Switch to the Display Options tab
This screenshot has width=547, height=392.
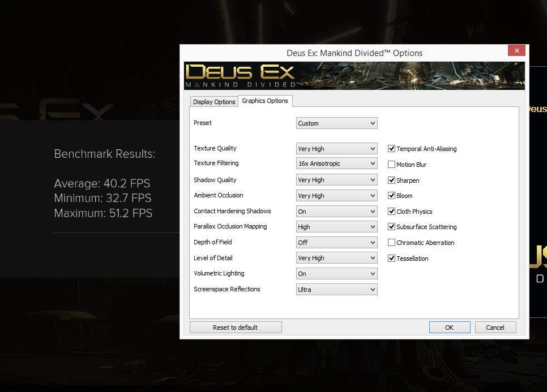(214, 102)
